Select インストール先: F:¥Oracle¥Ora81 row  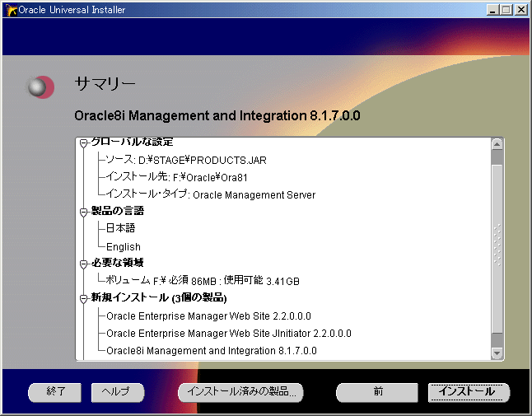point(176,177)
